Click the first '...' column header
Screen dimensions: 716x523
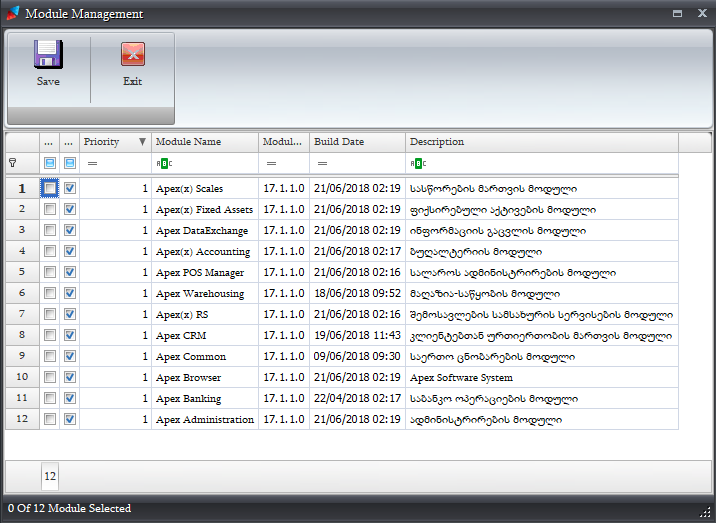coord(49,142)
